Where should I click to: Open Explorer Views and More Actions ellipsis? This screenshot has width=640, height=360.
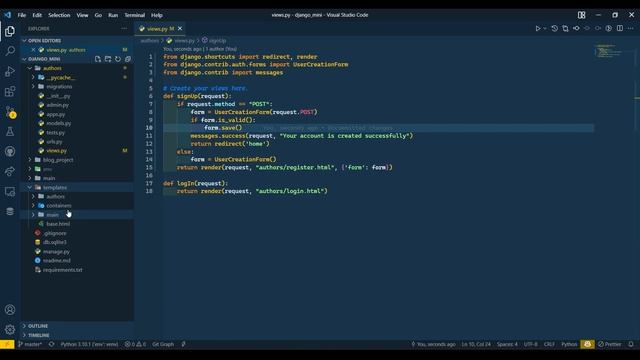pyautogui.click(x=124, y=29)
